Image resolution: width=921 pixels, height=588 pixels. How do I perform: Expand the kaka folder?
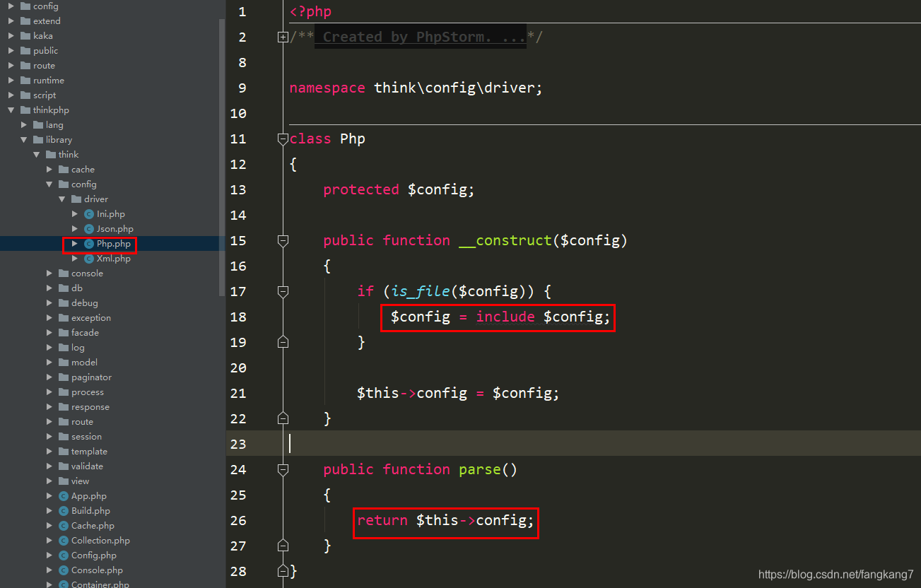[11, 36]
